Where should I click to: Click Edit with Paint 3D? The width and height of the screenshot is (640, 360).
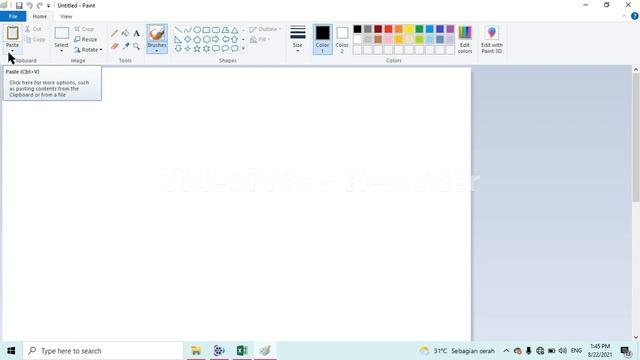click(x=492, y=39)
